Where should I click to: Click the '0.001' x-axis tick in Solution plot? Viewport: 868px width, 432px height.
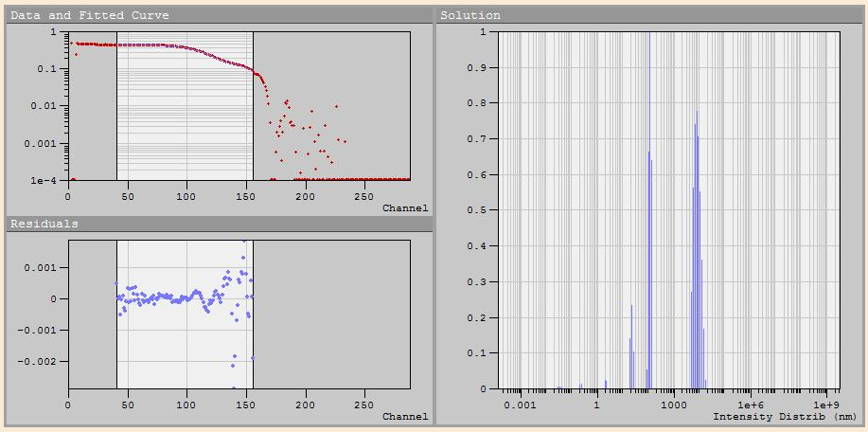521,404
